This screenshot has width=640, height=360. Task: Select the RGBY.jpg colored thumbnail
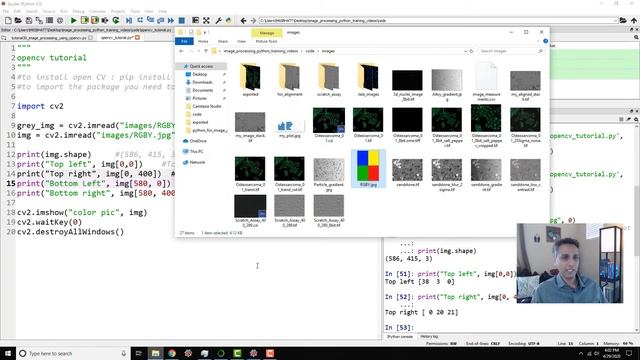coord(368,168)
